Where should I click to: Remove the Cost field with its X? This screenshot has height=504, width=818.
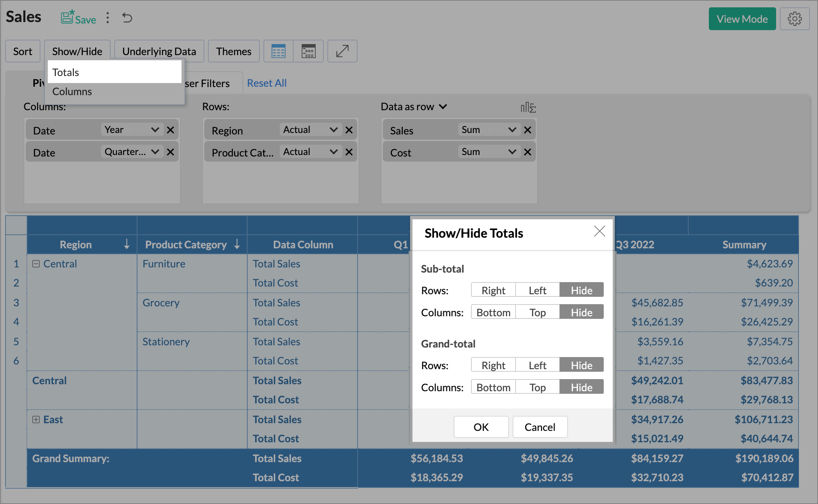point(528,152)
